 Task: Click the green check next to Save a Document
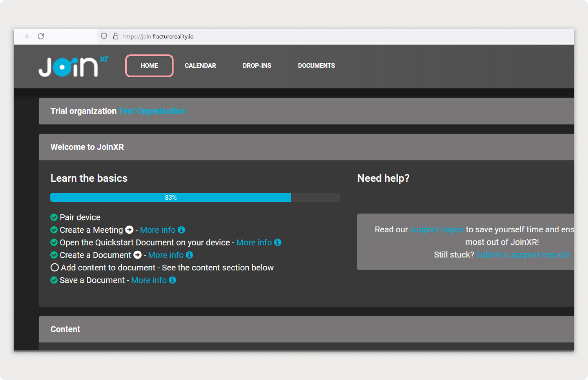coord(54,280)
